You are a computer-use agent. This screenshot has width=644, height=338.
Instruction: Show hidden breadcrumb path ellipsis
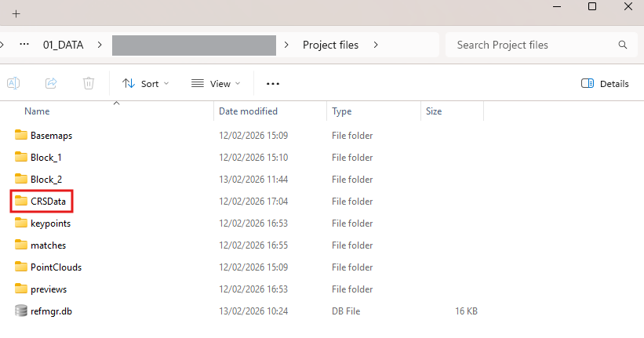point(24,45)
